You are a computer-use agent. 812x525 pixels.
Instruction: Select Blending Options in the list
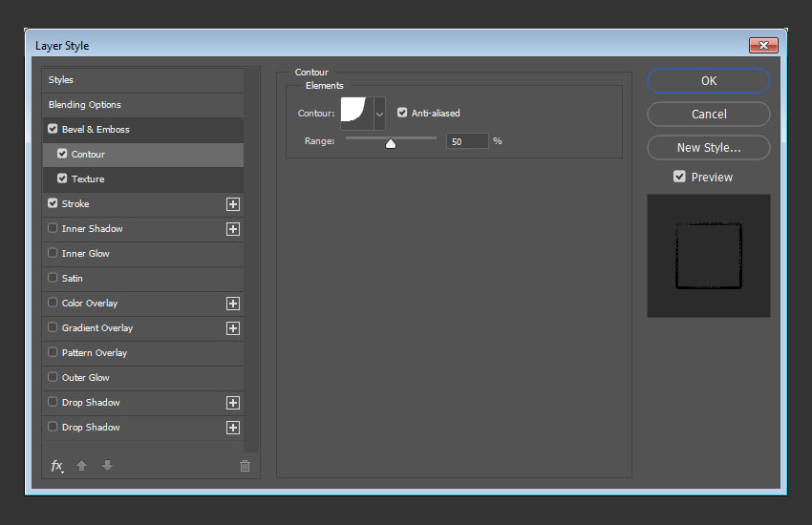coord(143,105)
